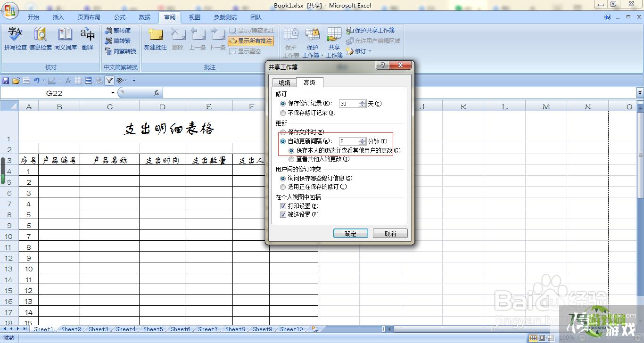Click the Normal view icon in status bar
Screen dimensions: 644x343
tap(533, 338)
